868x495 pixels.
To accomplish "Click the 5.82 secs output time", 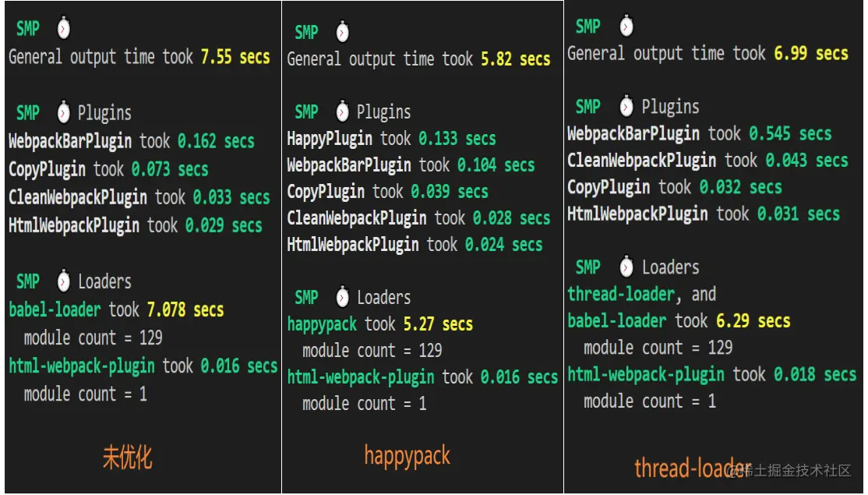I will [515, 58].
